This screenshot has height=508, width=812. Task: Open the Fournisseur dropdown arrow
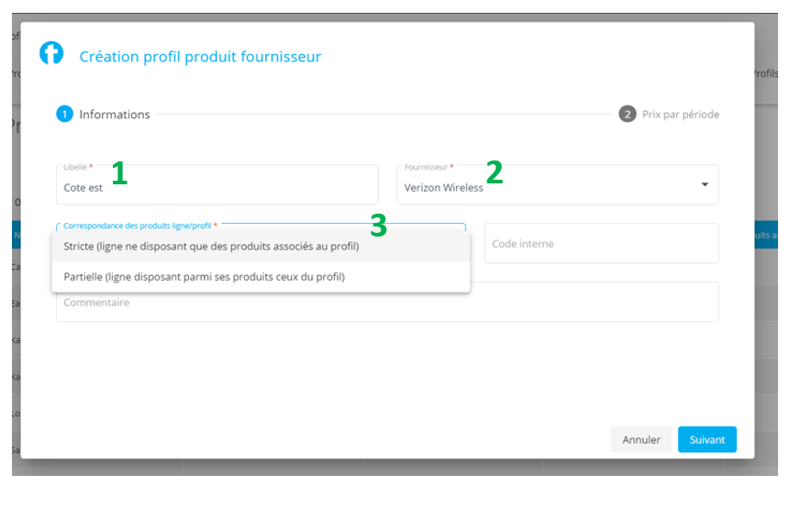(705, 184)
